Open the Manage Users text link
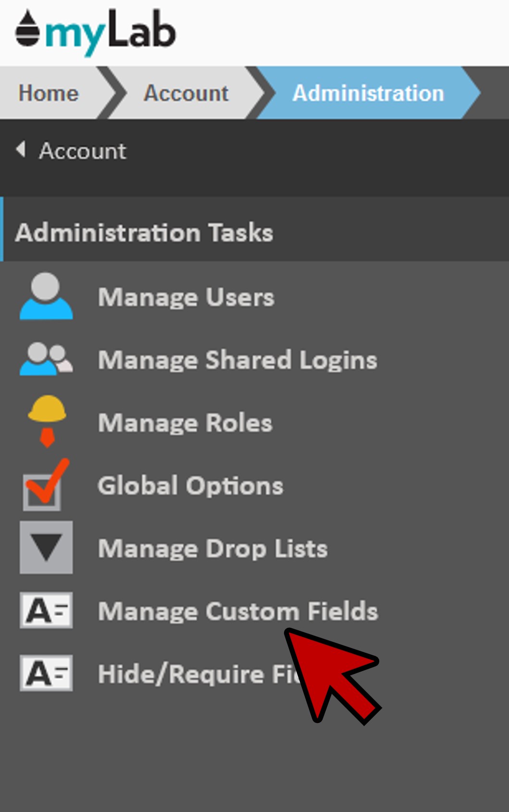Image resolution: width=509 pixels, height=812 pixels. point(186,297)
